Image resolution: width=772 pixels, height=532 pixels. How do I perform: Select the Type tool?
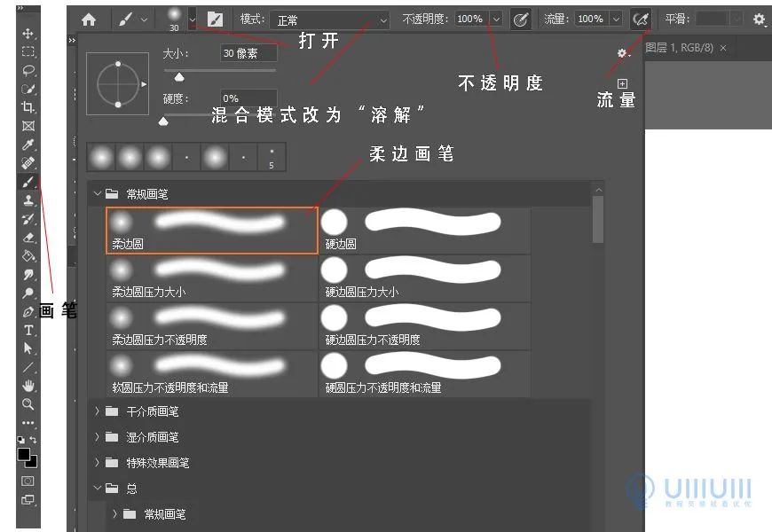click(29, 332)
